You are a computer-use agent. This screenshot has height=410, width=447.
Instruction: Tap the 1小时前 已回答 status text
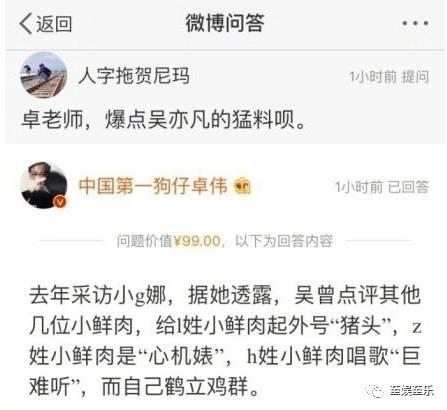tap(382, 187)
